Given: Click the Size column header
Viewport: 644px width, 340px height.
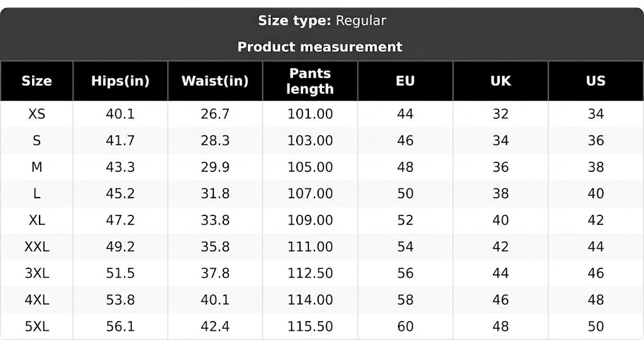Looking at the screenshot, I should pos(36,81).
